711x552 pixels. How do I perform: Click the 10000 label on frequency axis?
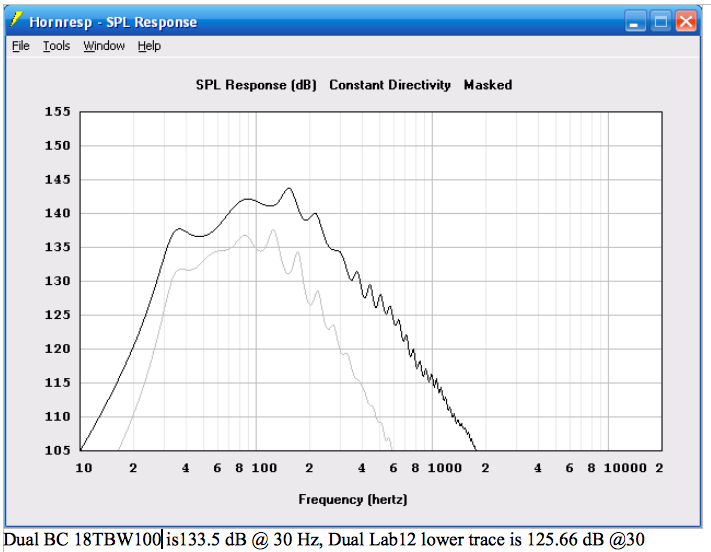tap(625, 468)
